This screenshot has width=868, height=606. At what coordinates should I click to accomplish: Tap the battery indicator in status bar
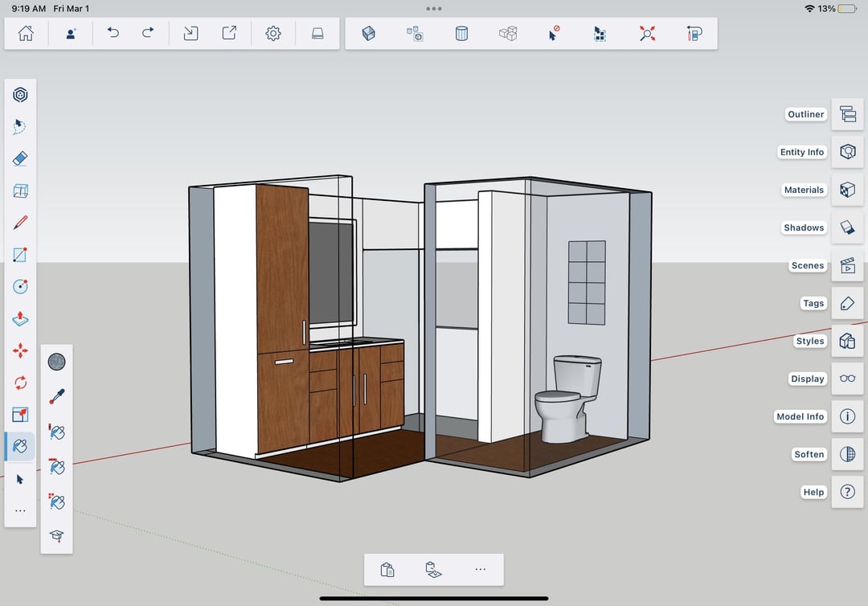tap(847, 9)
